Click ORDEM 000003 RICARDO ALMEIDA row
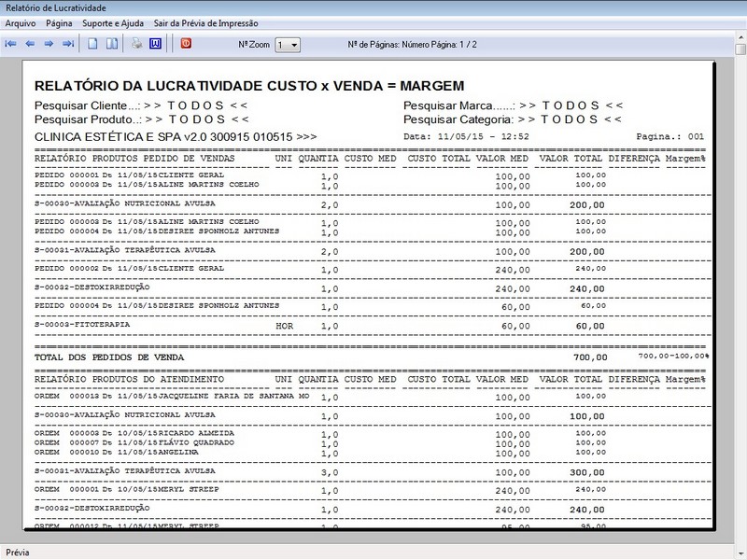This screenshot has width=747, height=560. click(320, 433)
